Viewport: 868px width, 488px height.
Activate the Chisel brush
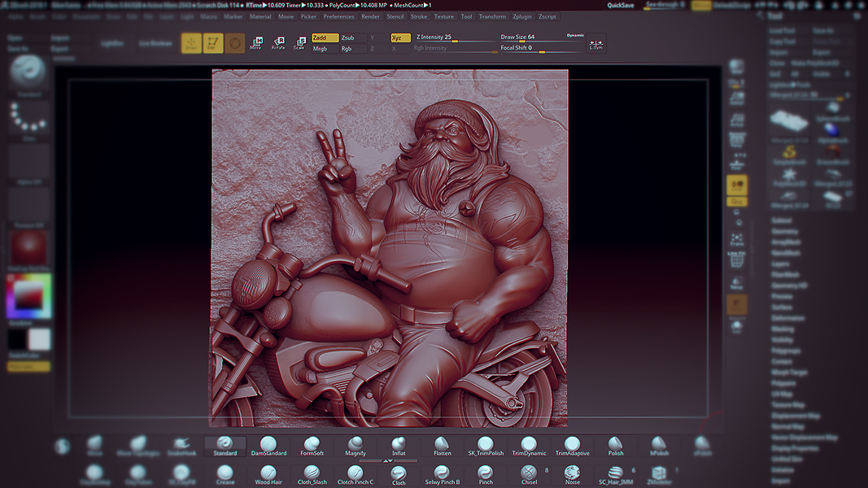pyautogui.click(x=529, y=474)
